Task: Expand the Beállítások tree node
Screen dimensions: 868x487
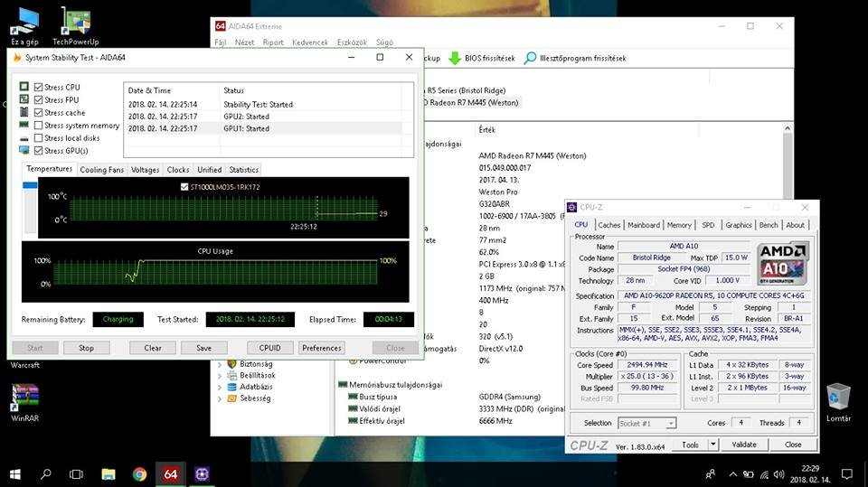Action: (x=220, y=376)
